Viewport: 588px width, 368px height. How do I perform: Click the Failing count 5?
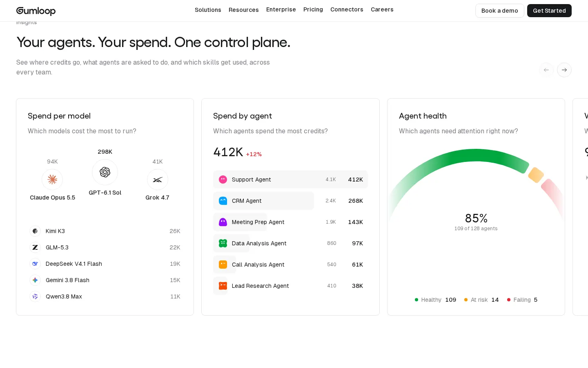(536, 300)
